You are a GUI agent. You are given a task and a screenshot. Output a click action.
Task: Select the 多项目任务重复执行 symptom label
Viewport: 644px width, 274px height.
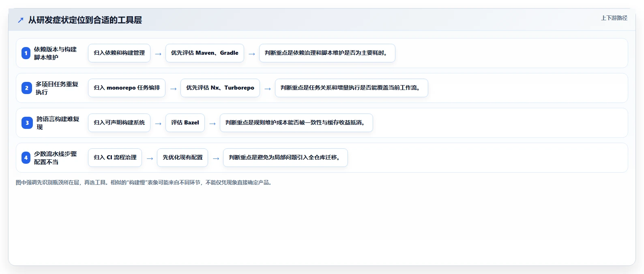coord(57,88)
